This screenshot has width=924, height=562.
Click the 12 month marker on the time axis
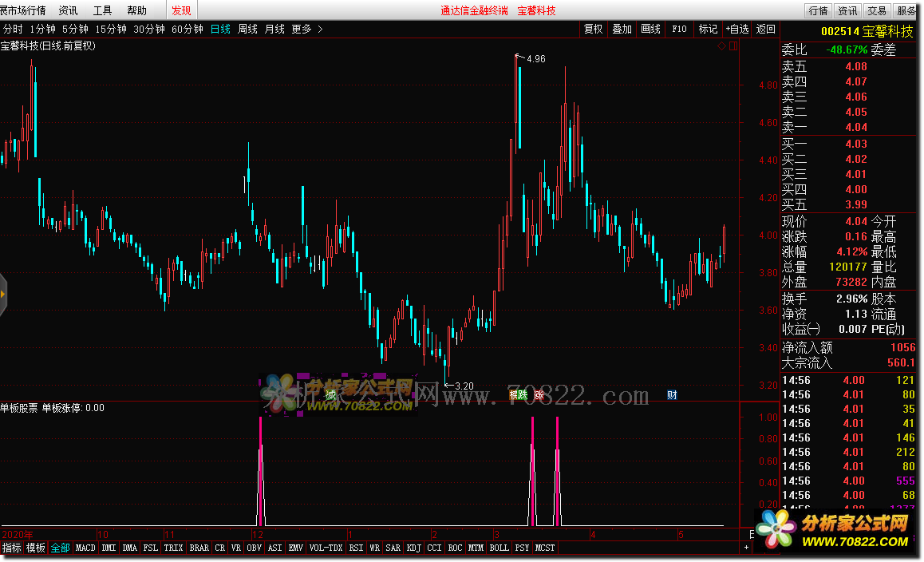(258, 534)
